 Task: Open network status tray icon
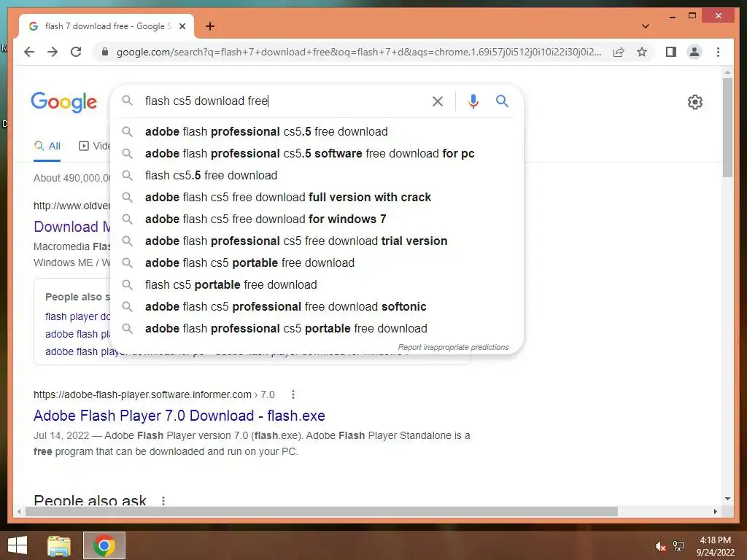(x=678, y=545)
